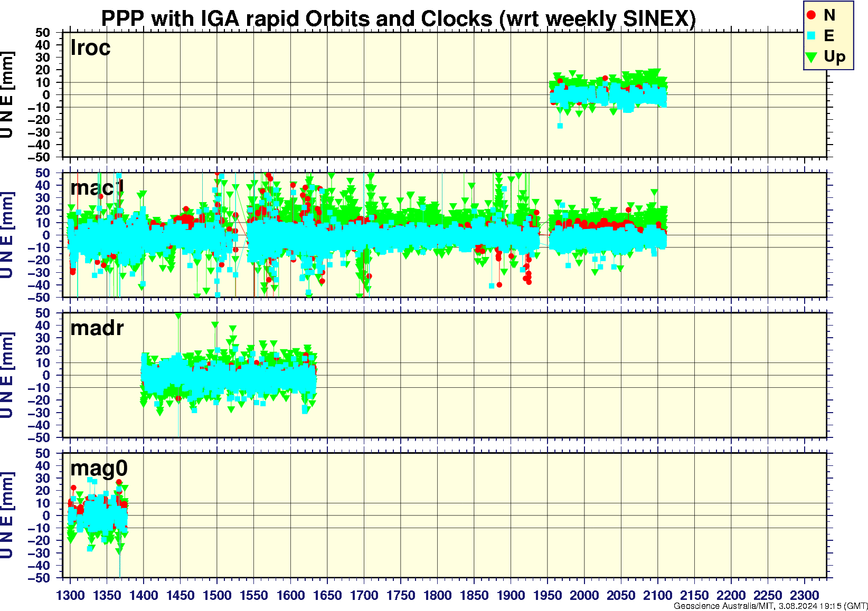Click the x-axis tick label '2150'
The image size is (868, 611).
pyautogui.click(x=694, y=595)
